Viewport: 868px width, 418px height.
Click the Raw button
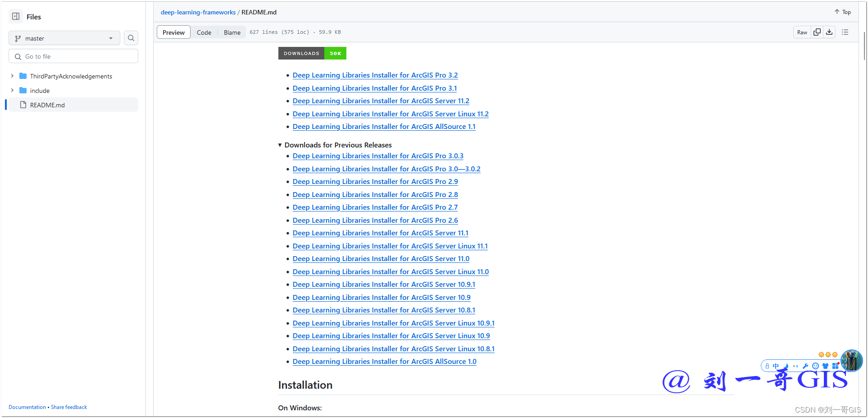coord(802,32)
